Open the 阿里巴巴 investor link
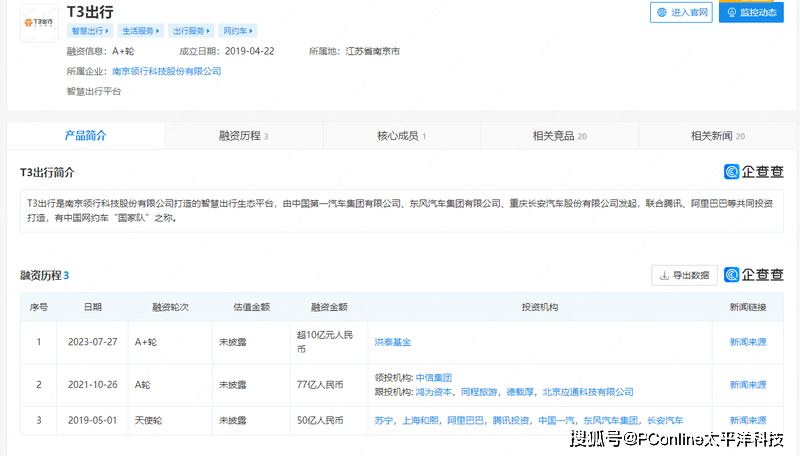Screen dimensions: 800x456 click(465, 420)
